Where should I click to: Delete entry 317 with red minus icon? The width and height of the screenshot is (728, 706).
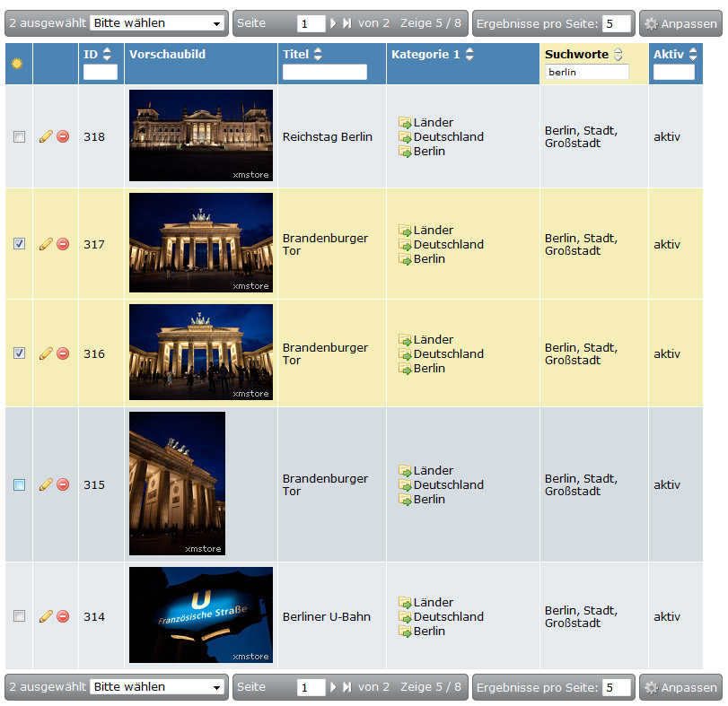tap(63, 244)
